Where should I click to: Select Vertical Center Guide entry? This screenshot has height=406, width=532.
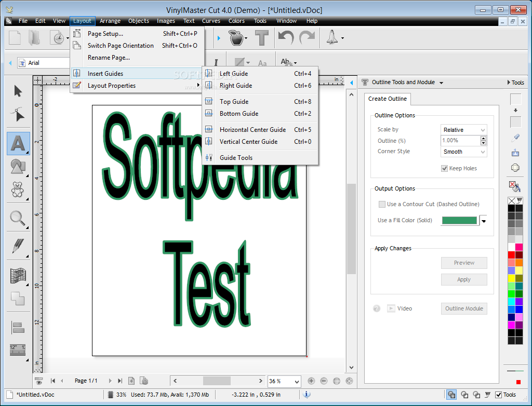point(260,142)
